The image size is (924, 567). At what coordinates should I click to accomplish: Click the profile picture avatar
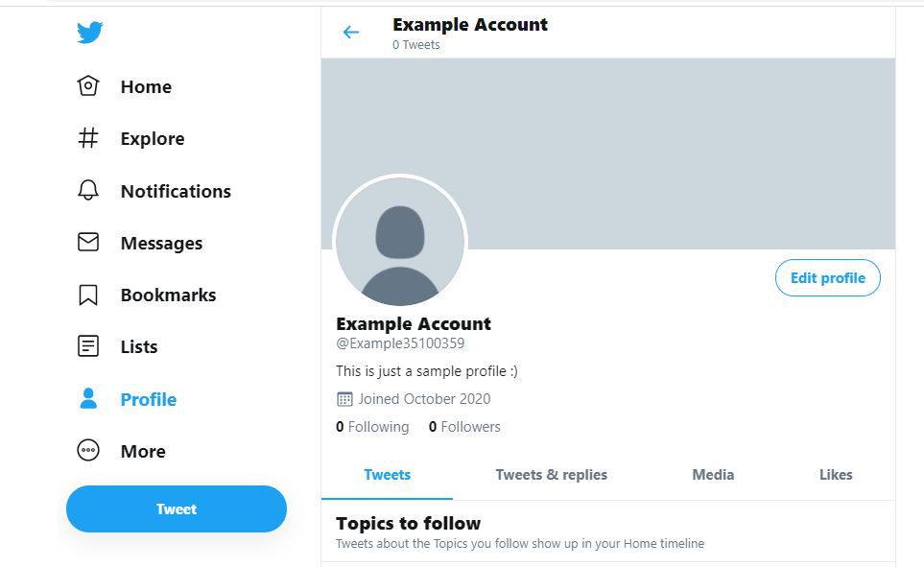pos(400,243)
